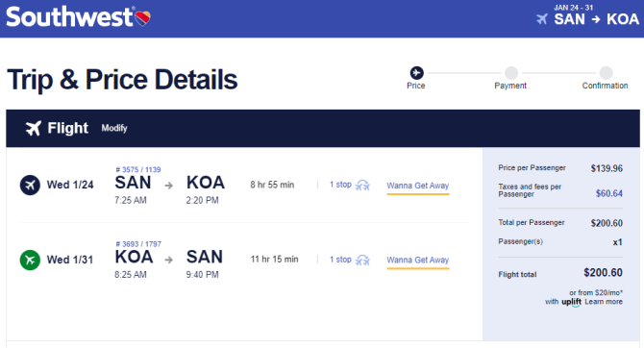Click the Southwest heart logo icon
The height and width of the screenshot is (348, 644).
point(143,18)
